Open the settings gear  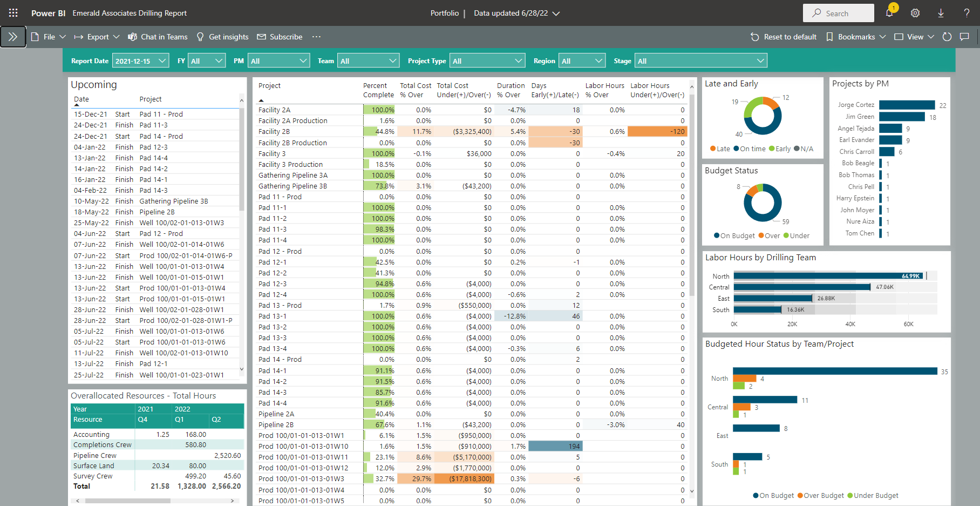coord(915,13)
